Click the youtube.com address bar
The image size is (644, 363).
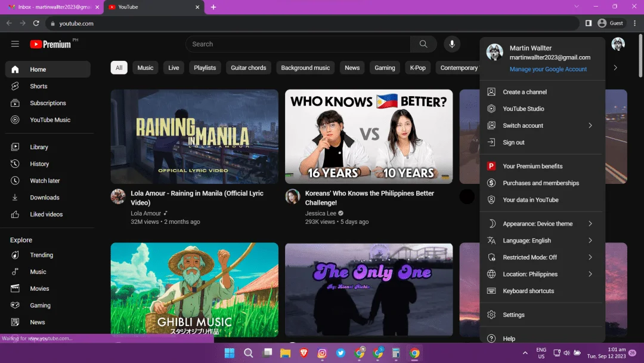312,23
